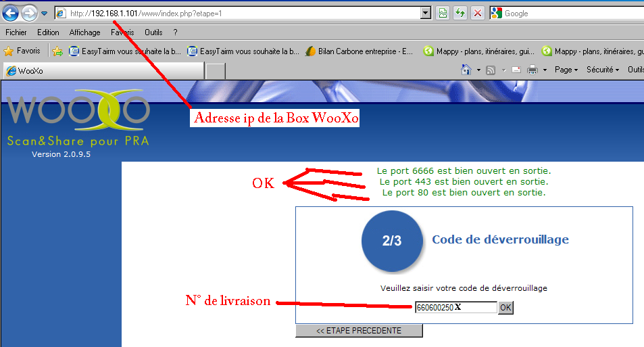Screen dimensions: 644x347
Task: Open the Sécurité command bar dropdown
Action: [x=603, y=70]
